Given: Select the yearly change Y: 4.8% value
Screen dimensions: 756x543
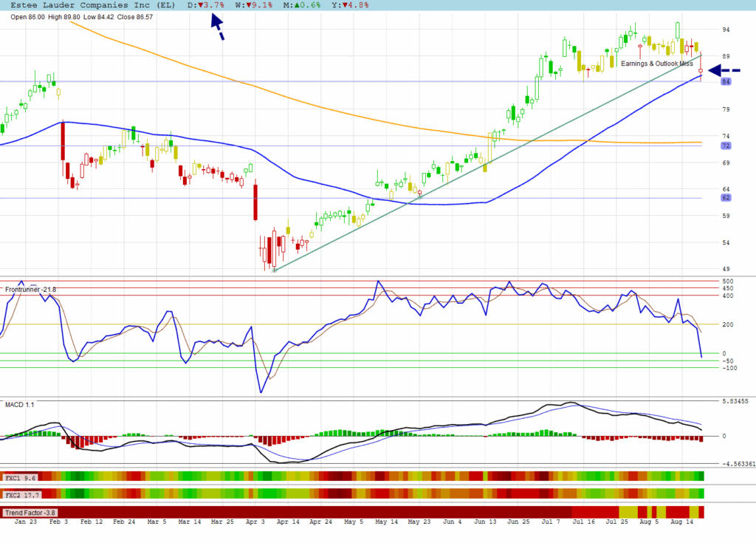Looking at the screenshot, I should click(x=350, y=5).
